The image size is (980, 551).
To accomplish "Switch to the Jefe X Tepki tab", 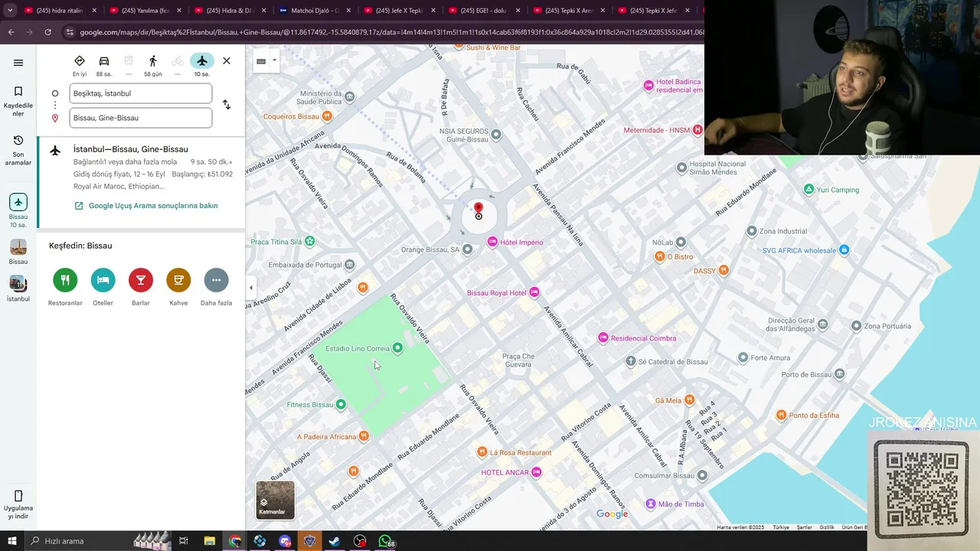I will click(399, 11).
